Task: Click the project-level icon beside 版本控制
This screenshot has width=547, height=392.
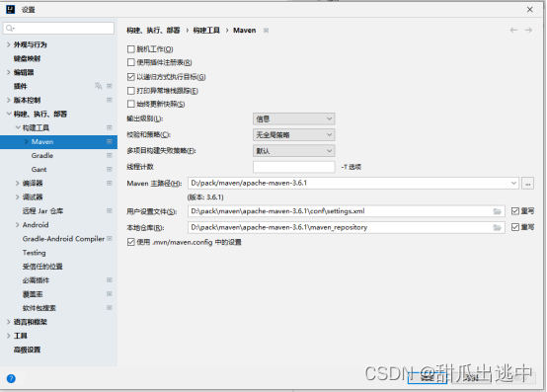Action: (110, 100)
